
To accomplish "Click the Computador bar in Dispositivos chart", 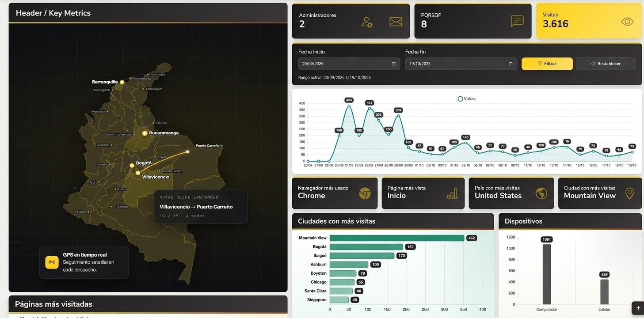I will [547, 274].
